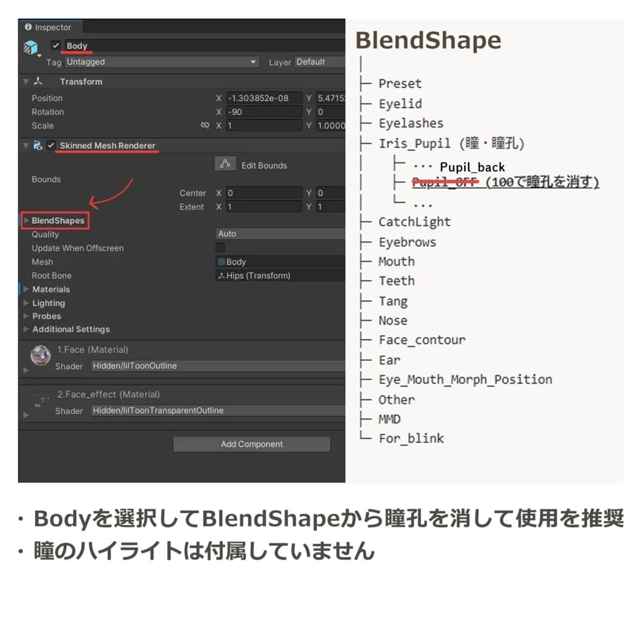The height and width of the screenshot is (644, 644).
Task: Expand the BlendShapes foldout
Action: click(26, 221)
